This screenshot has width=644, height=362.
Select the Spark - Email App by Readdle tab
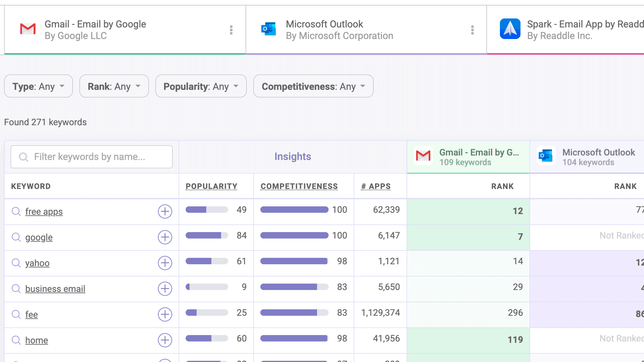[566, 30]
